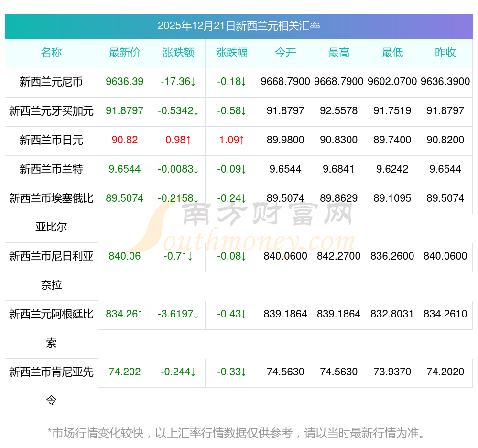Click the 新西兰币日元 currency name
The image size is (478, 448).
(51, 140)
